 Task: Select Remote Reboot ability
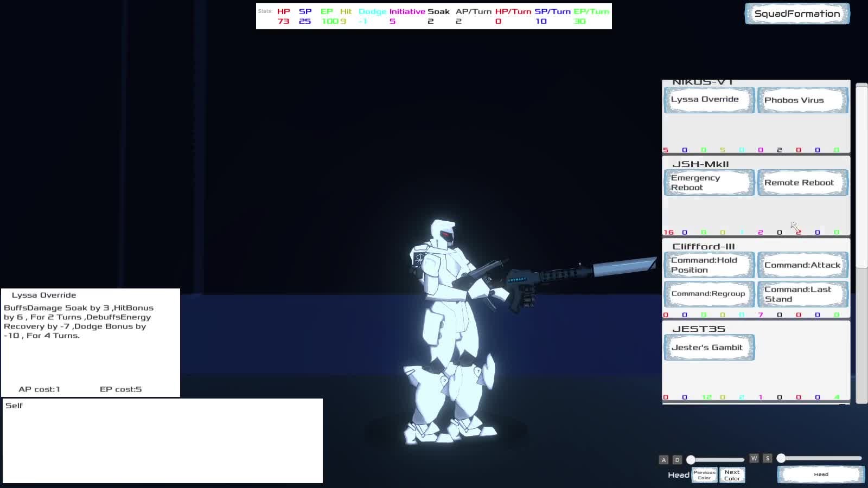(802, 183)
